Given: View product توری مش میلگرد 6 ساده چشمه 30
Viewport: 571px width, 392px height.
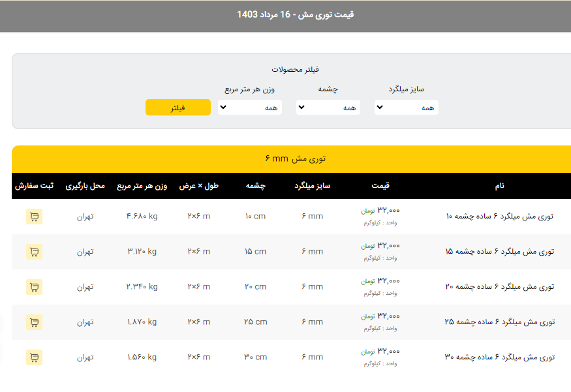Looking at the screenshot, I should [500, 357].
